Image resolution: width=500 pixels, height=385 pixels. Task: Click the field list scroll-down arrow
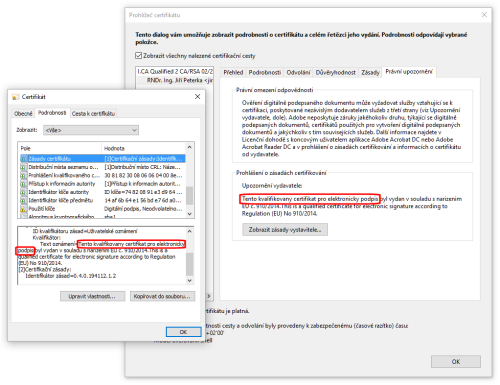tap(189, 214)
